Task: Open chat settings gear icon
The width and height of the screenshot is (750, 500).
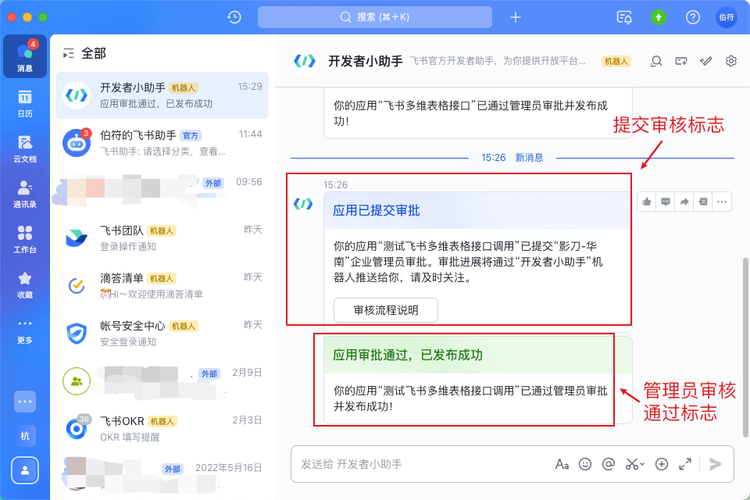Action: pyautogui.click(x=731, y=61)
